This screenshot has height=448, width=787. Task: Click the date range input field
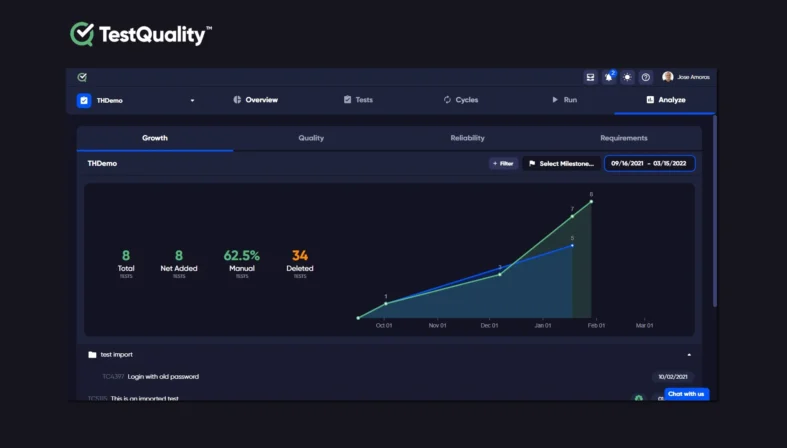click(x=649, y=163)
